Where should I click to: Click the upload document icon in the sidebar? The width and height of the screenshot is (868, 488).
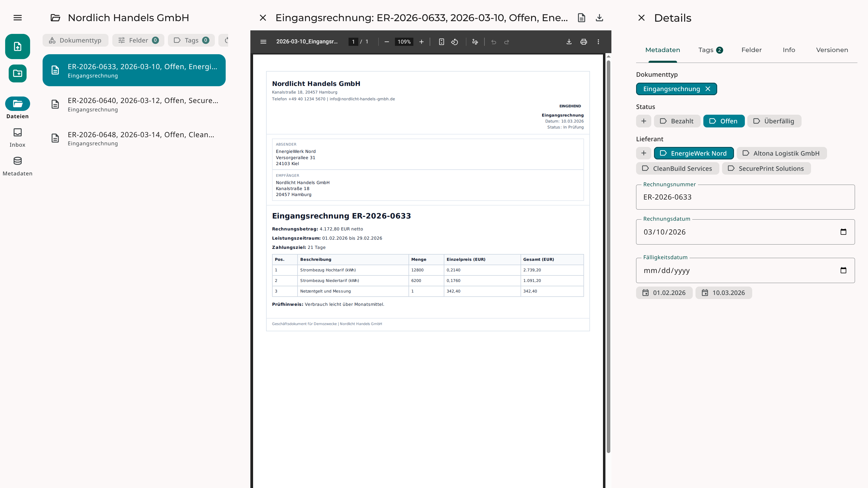[17, 46]
